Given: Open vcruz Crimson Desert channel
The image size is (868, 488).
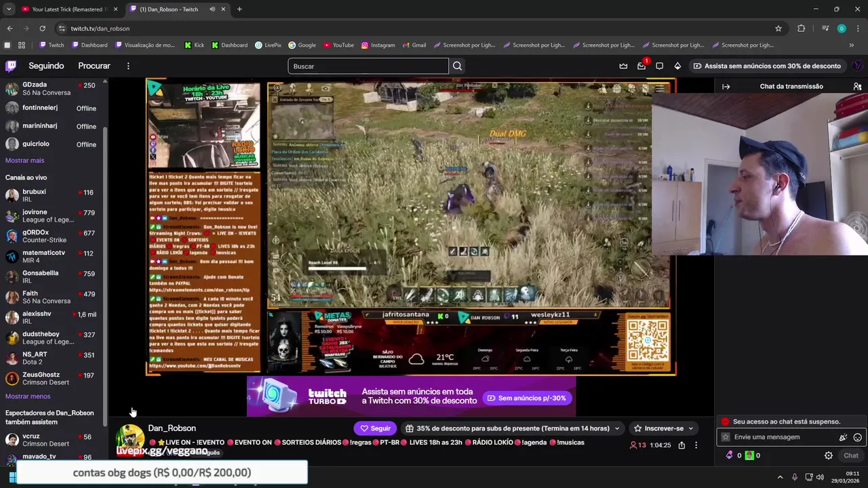Looking at the screenshot, I should coord(53,441).
